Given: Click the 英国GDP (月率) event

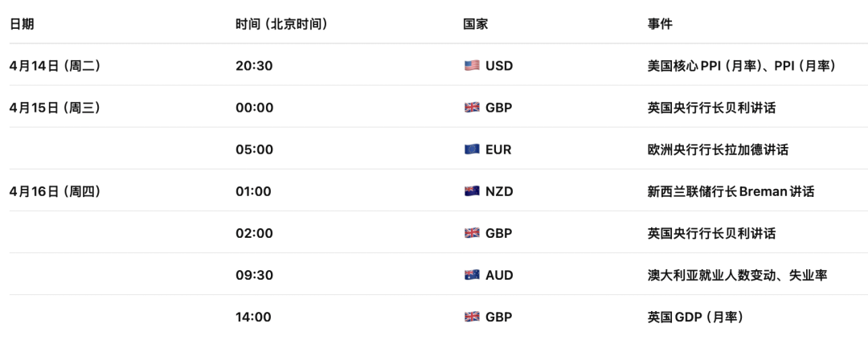Looking at the screenshot, I should (x=695, y=317).
